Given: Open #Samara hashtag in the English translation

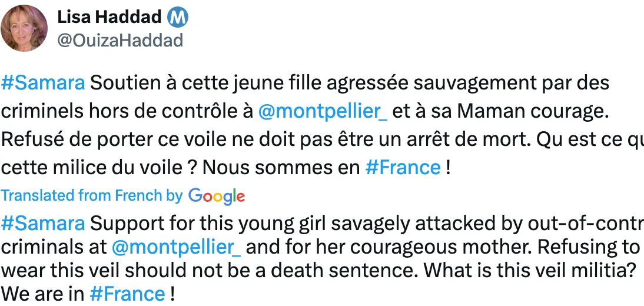Looking at the screenshot, I should 43,224.
